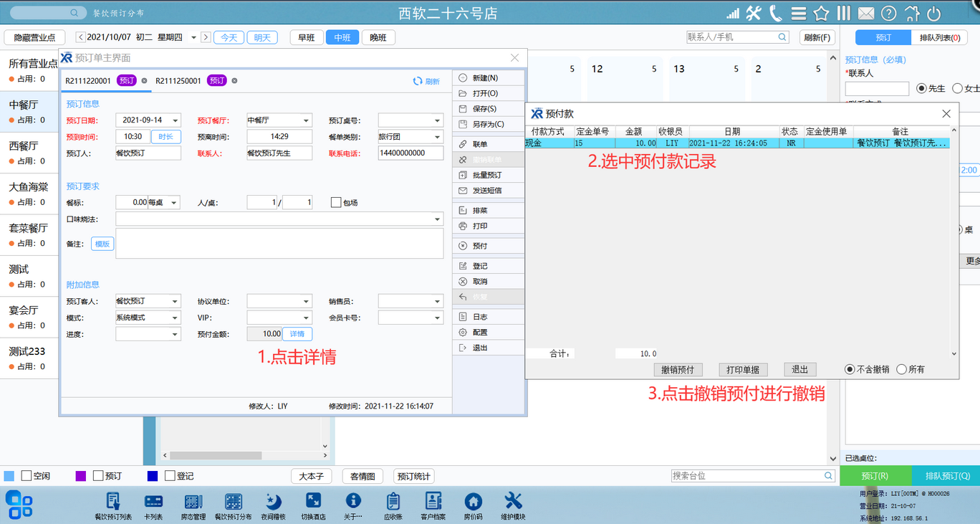Open the three-line list menu icon
This screenshot has width=980, height=524.
pyautogui.click(x=799, y=14)
